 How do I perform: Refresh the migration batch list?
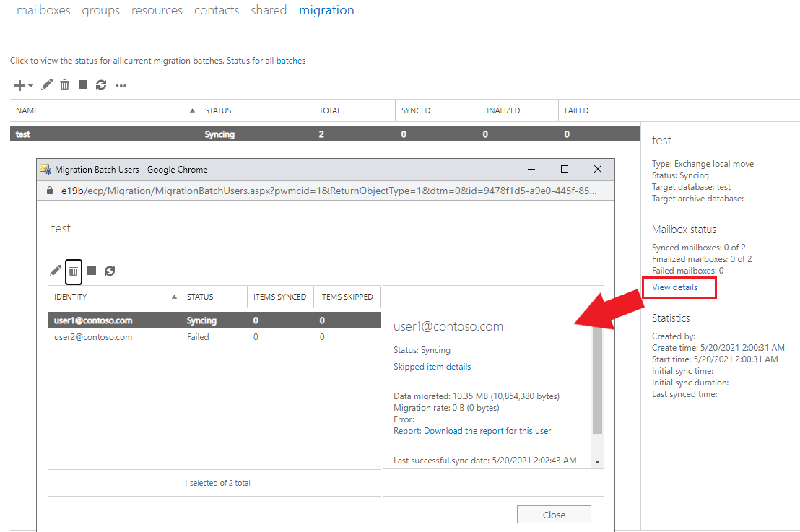pos(100,84)
